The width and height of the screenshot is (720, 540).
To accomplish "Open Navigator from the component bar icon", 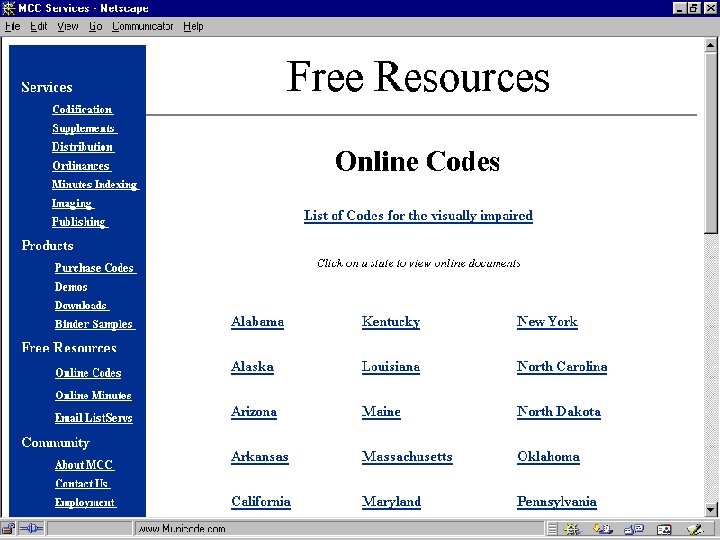I will pos(572,529).
